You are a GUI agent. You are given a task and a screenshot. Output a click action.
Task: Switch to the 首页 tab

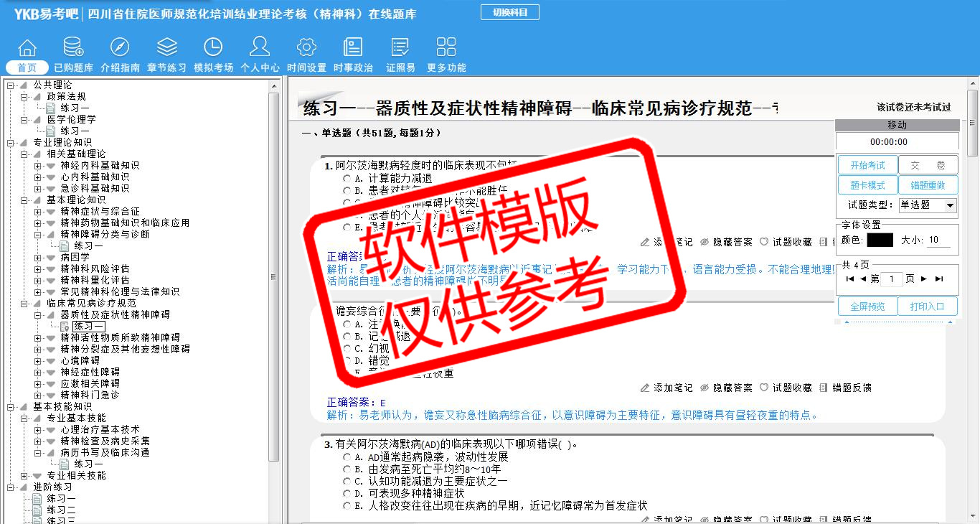coord(27,67)
